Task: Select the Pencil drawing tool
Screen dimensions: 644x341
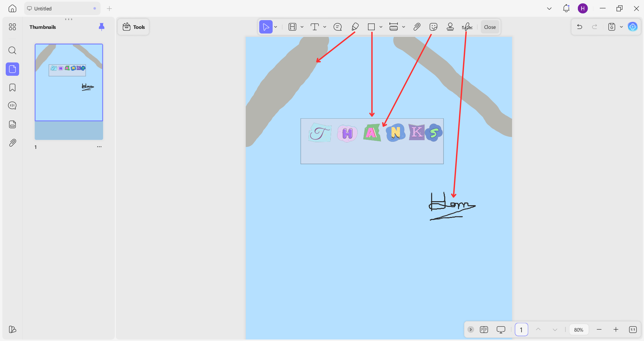Action: coord(355,27)
